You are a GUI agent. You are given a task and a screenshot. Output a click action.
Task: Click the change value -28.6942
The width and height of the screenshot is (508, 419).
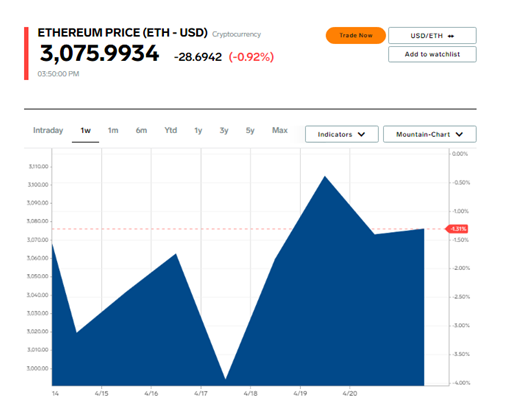pos(198,57)
